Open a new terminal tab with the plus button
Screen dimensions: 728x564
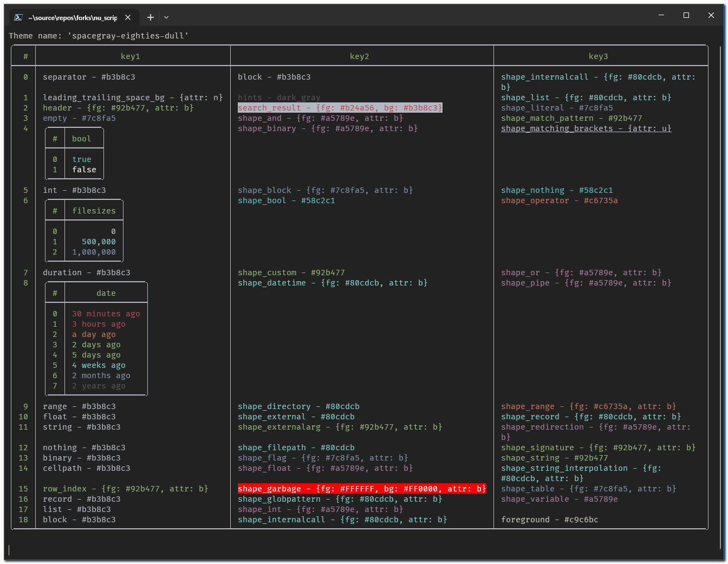[x=151, y=17]
